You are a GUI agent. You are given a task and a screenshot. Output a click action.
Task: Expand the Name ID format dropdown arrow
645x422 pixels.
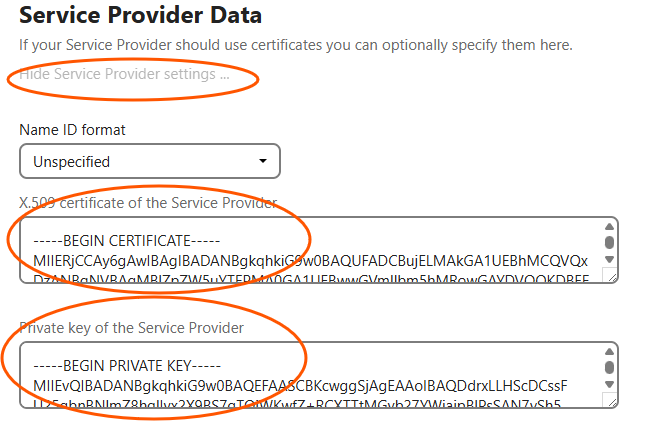[263, 161]
